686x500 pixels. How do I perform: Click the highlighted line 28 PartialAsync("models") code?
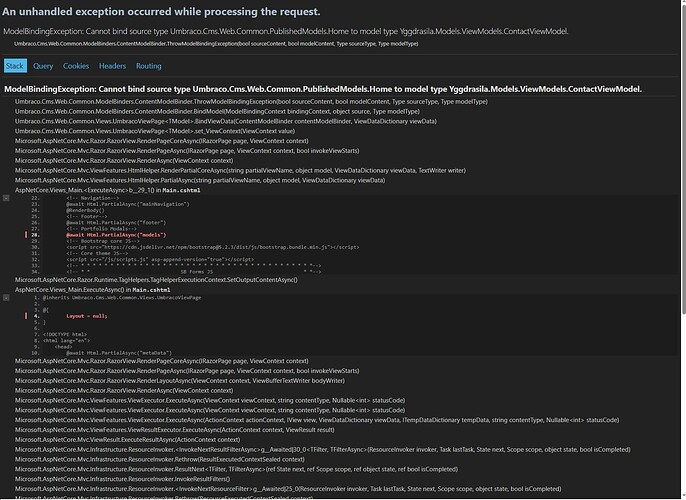point(116,235)
